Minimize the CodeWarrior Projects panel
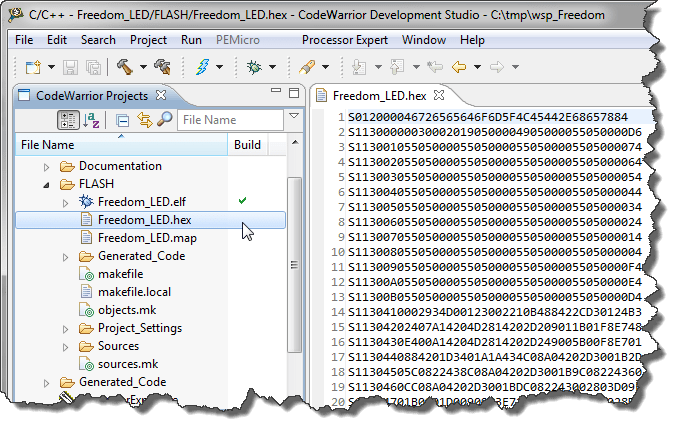The image size is (684, 435). (x=276, y=91)
